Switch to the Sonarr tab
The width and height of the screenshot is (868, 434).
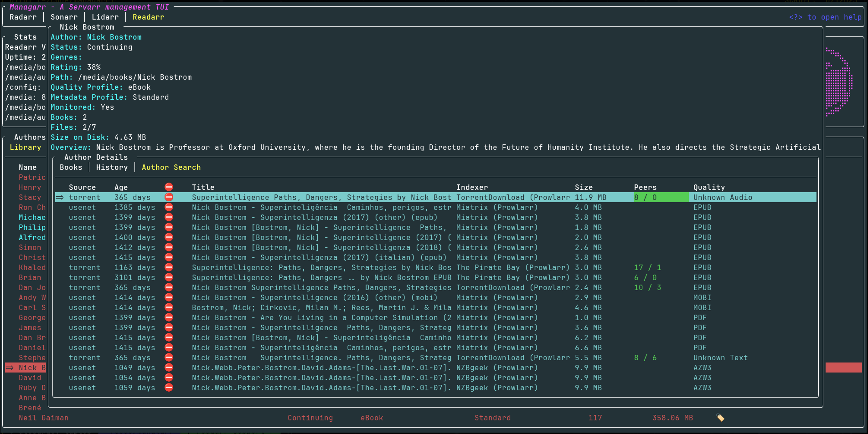click(64, 17)
